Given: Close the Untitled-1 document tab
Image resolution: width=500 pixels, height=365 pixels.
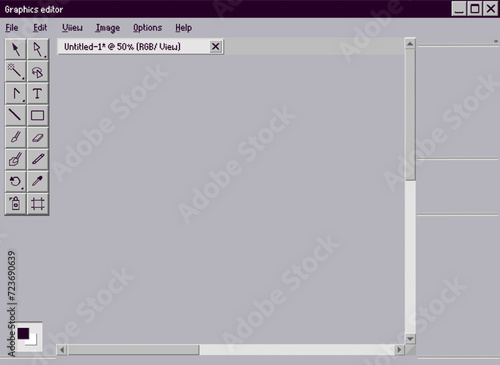Looking at the screenshot, I should coord(216,47).
